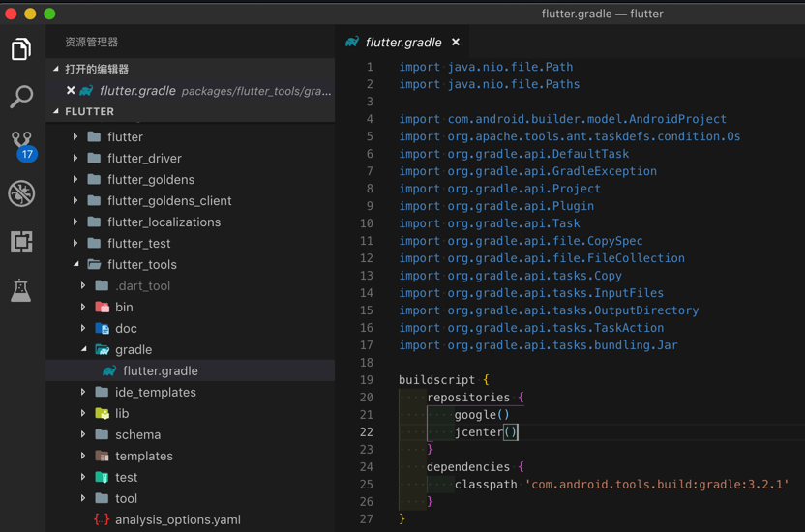This screenshot has height=532, width=805.
Task: Open the Test flask icon
Action: [x=21, y=289]
